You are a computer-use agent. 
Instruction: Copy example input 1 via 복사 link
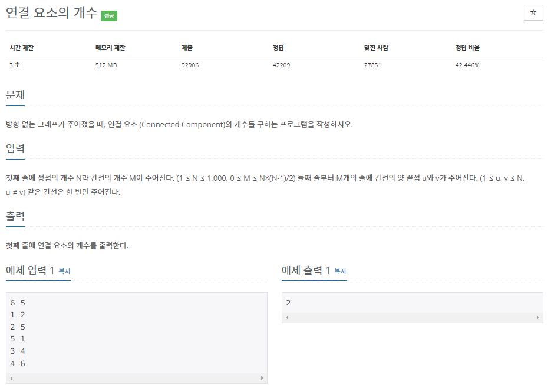tap(65, 271)
